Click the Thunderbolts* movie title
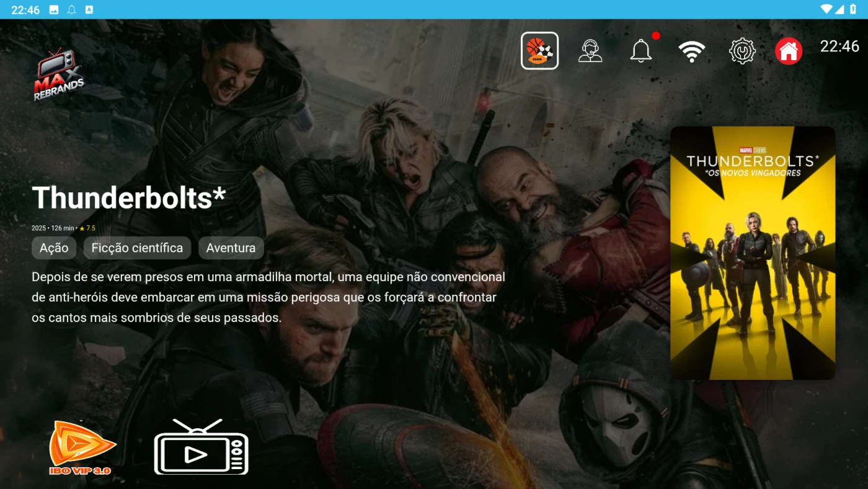 point(129,197)
